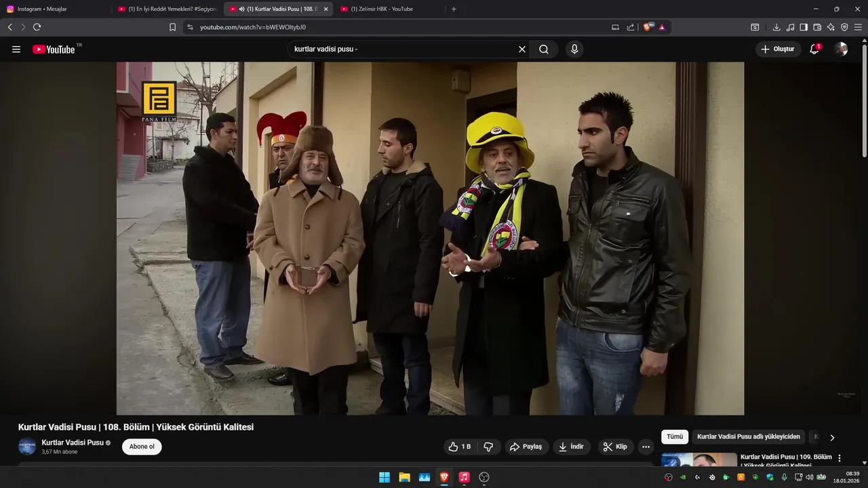The height and width of the screenshot is (488, 868).
Task: Click the screen cast icon in address bar
Action: [616, 27]
